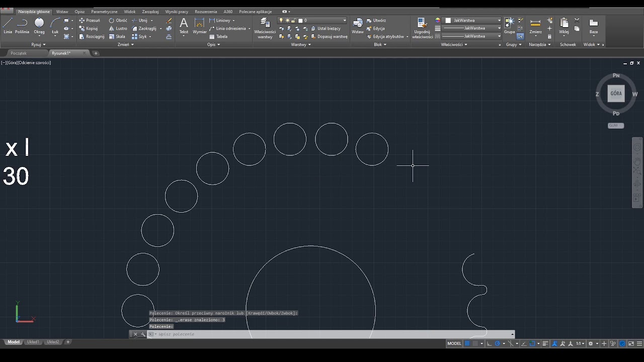Choose the Lustro mirror tool
This screenshot has height=362, width=644.
(x=118, y=29)
